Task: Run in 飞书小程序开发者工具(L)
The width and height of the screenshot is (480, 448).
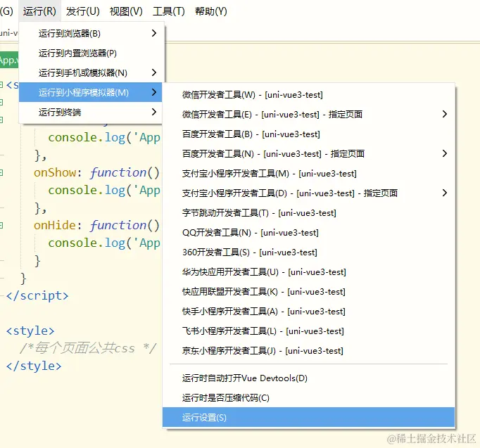Action: coord(308,331)
